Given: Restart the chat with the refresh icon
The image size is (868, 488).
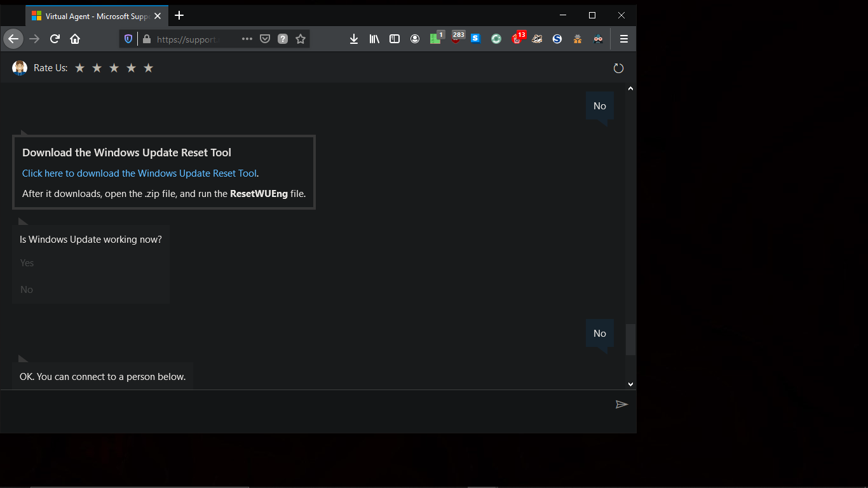Looking at the screenshot, I should (618, 68).
